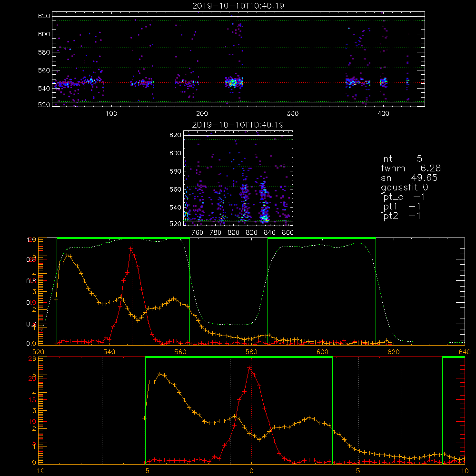The width and height of the screenshot is (476, 476).
Task: Click x-axis label '840' of small spectrogram
Action: point(269,233)
